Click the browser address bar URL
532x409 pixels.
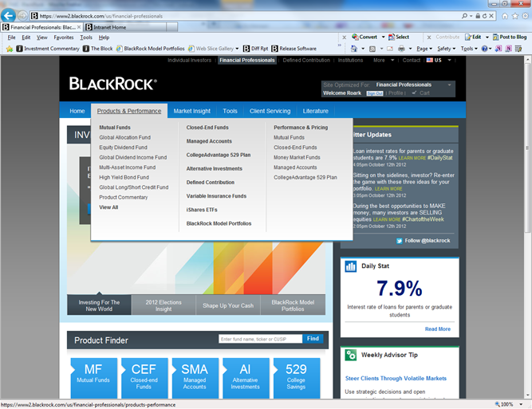coord(101,16)
